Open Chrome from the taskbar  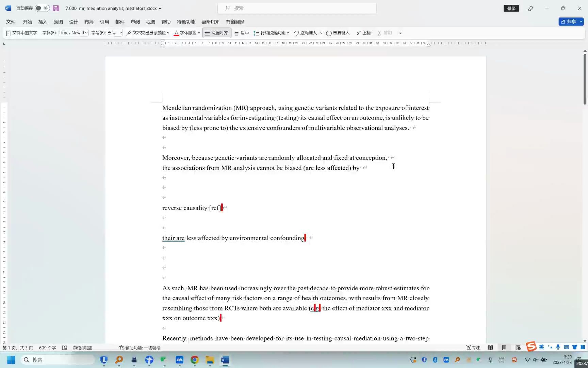[x=194, y=360]
